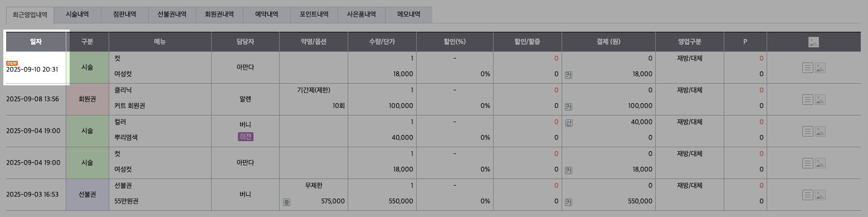Switch to the 회원권내역 tab
This screenshot has height=217, width=868.
coord(220,15)
